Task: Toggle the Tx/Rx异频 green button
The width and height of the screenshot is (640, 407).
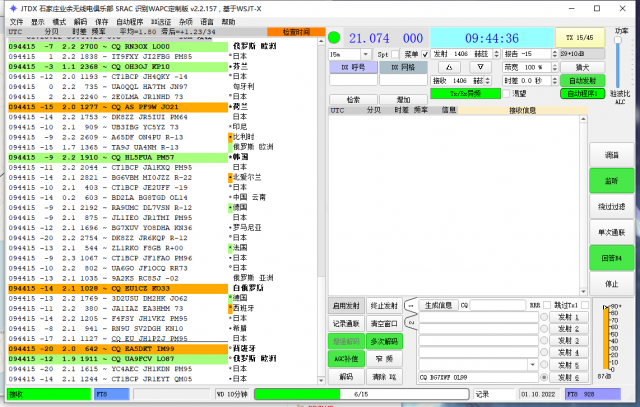Action: pyautogui.click(x=465, y=94)
